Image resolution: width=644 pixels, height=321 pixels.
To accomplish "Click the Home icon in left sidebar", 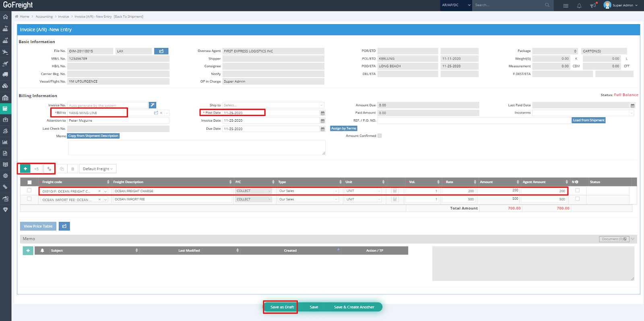I will pos(5,17).
